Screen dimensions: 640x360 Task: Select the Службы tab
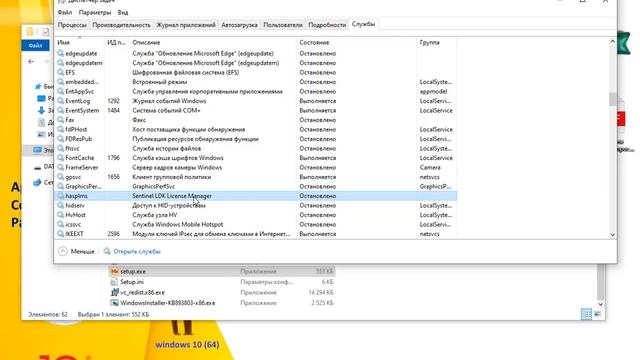tap(363, 24)
